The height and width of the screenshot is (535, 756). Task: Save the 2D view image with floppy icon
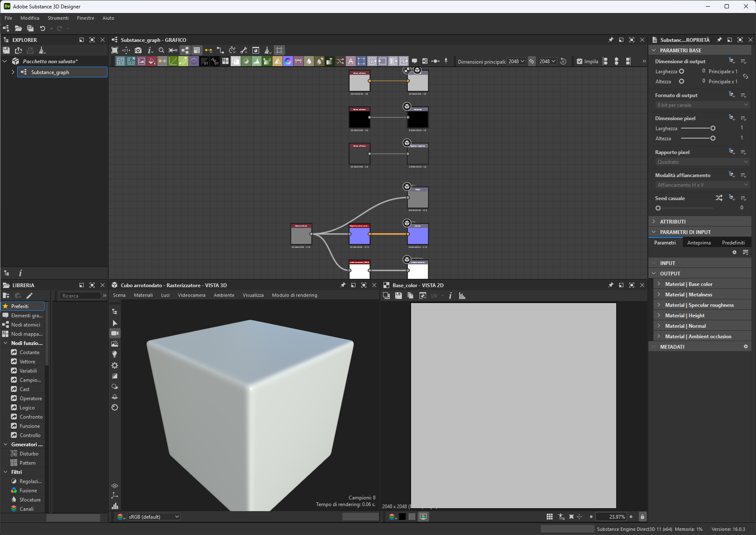point(398,296)
